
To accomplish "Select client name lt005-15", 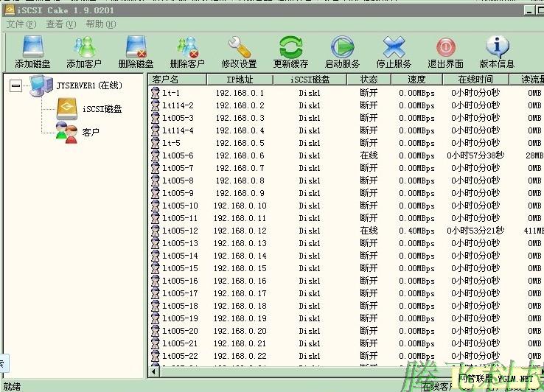I will (180, 268).
